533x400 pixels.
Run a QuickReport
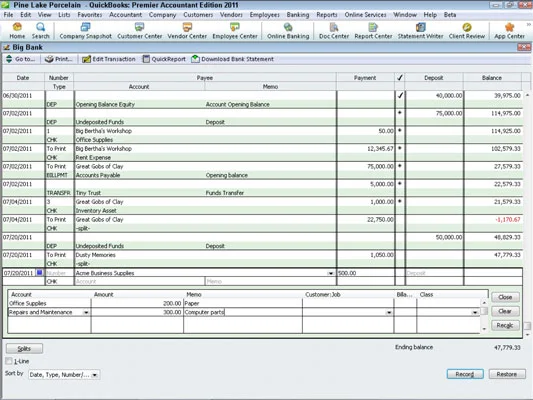[164, 59]
